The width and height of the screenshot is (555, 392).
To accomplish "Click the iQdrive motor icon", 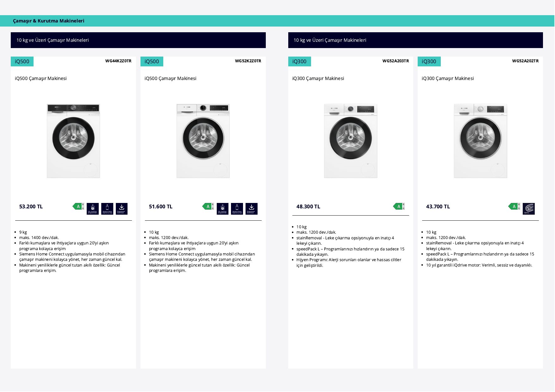I will [x=529, y=209].
